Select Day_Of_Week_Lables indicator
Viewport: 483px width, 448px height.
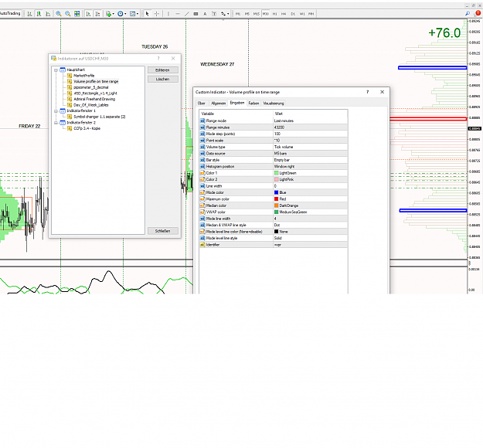coord(91,105)
